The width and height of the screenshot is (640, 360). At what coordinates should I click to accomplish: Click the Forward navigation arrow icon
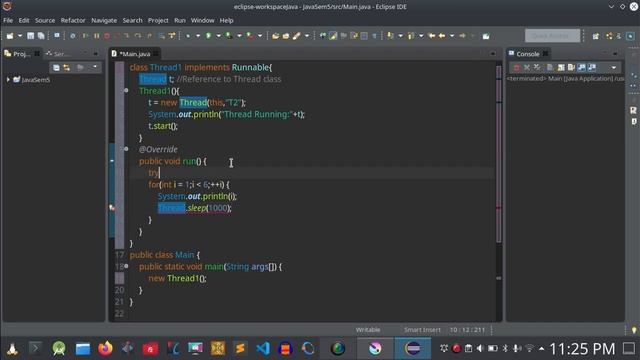coord(462,36)
